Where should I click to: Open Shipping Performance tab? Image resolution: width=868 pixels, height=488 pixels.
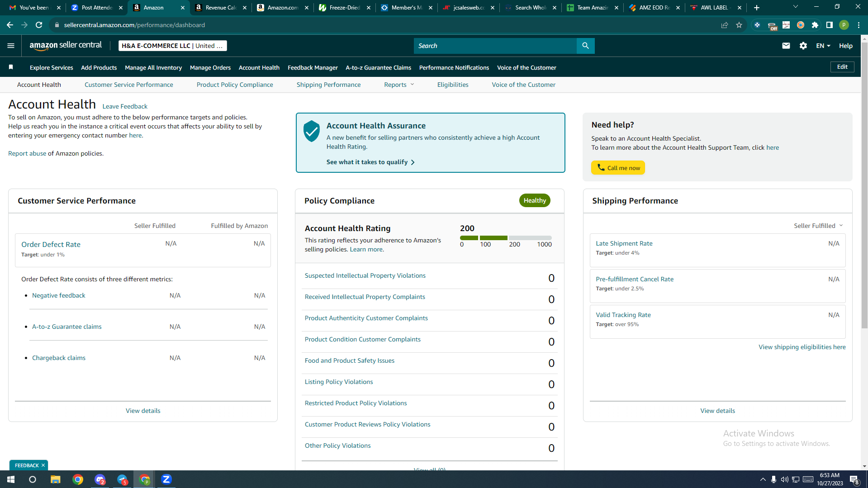pyautogui.click(x=328, y=85)
